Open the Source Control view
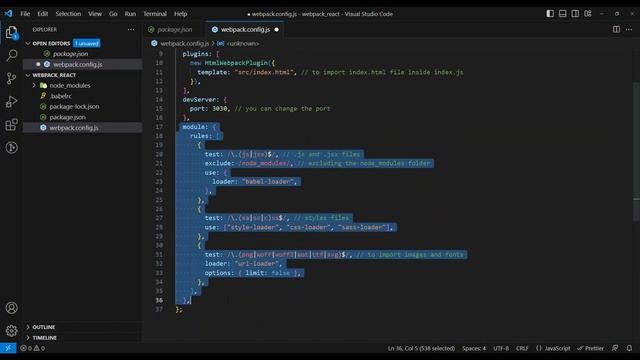Screen dimensions: 640x360 point(11,78)
